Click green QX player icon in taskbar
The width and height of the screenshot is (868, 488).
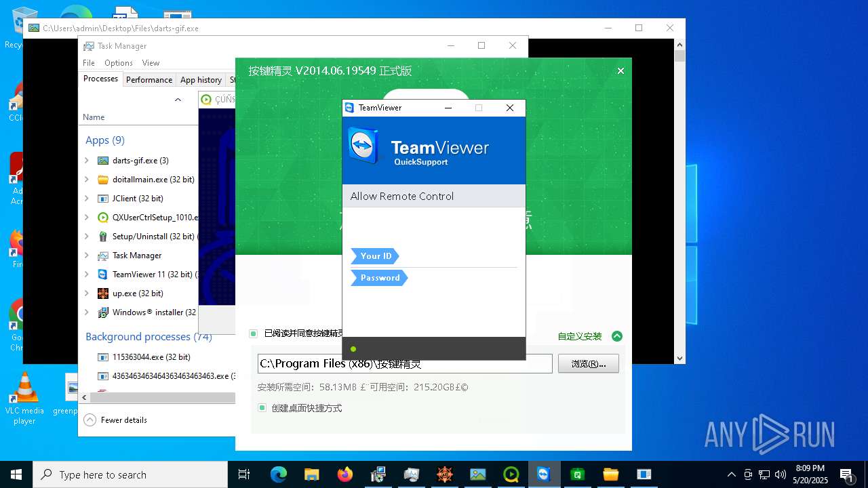click(x=511, y=474)
